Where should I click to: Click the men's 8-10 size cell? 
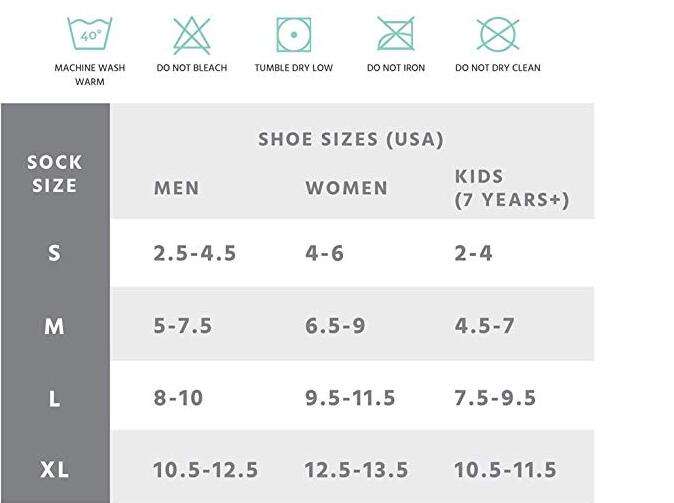178,398
